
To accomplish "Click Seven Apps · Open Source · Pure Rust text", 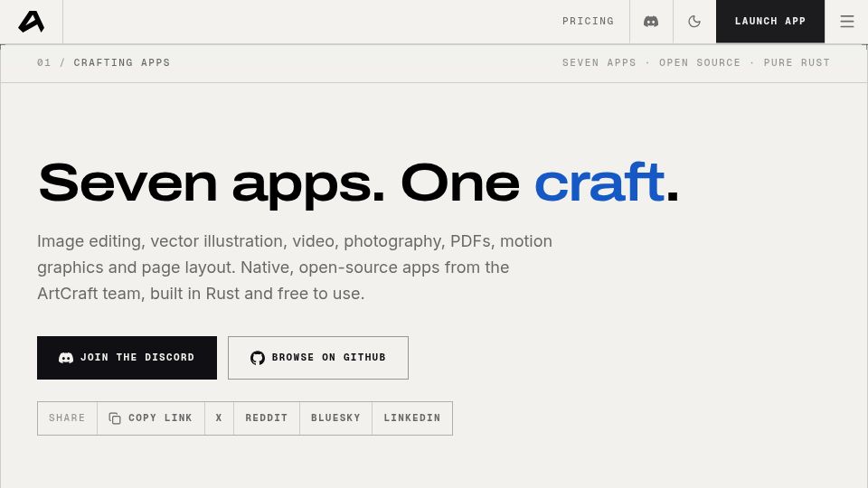I will pos(696,62).
